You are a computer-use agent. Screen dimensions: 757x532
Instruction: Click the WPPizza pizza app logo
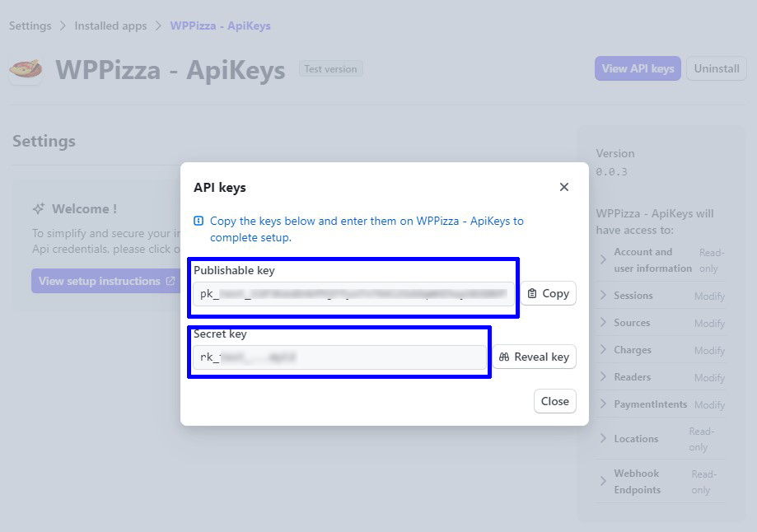click(x=26, y=69)
